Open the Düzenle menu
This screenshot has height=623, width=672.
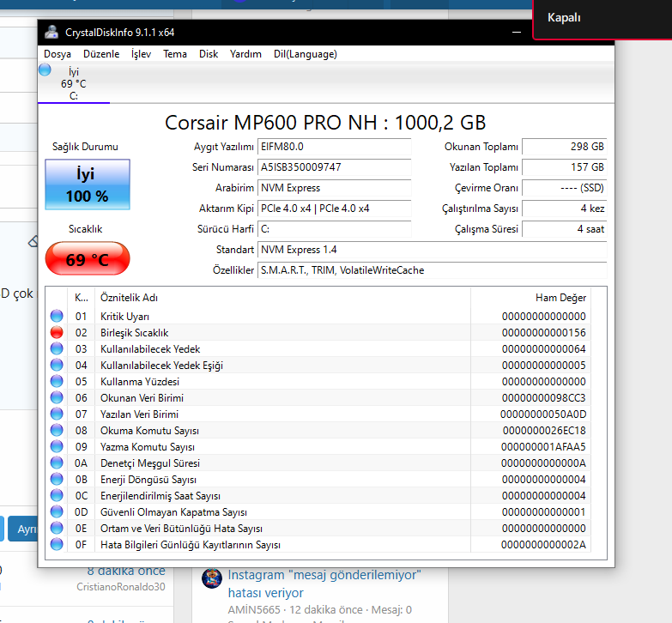[x=101, y=54]
